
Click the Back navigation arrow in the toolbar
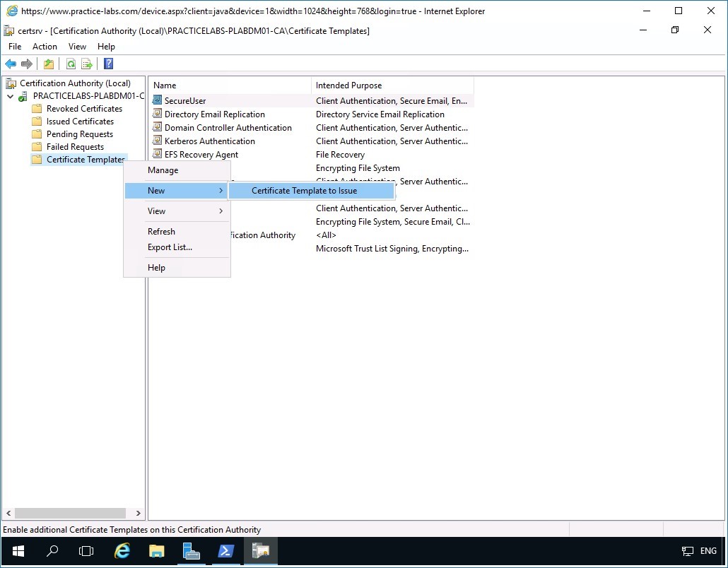coord(11,64)
